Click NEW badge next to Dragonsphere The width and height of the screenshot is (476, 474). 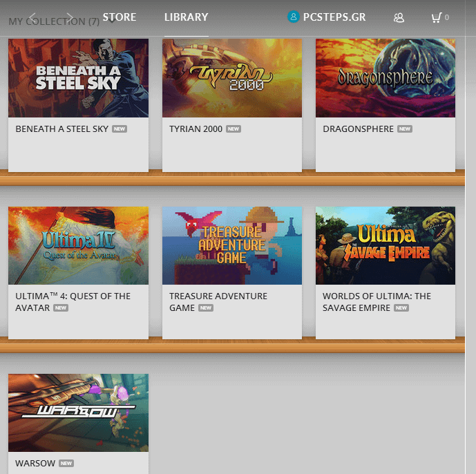(x=405, y=129)
